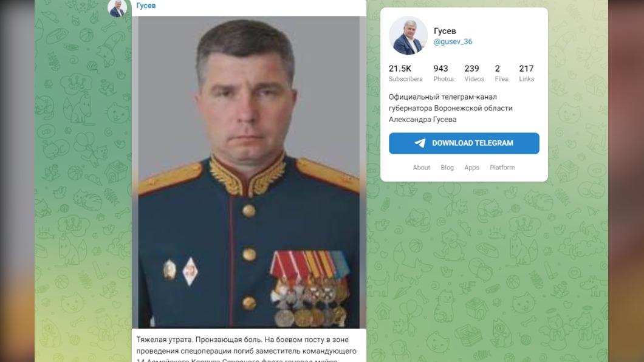The height and width of the screenshot is (362, 644).
Task: Open the @gusev_36 channel handle link
Action: coord(453,41)
